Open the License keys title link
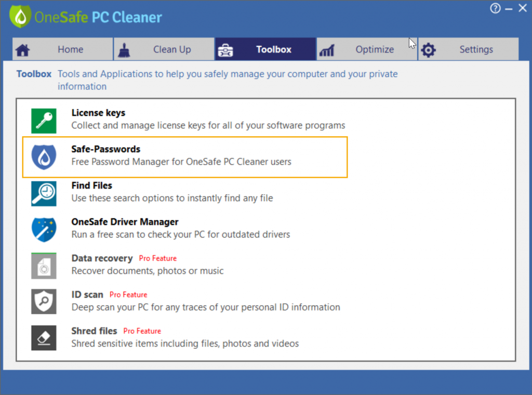Screen dimensions: 532x395 click(98, 113)
